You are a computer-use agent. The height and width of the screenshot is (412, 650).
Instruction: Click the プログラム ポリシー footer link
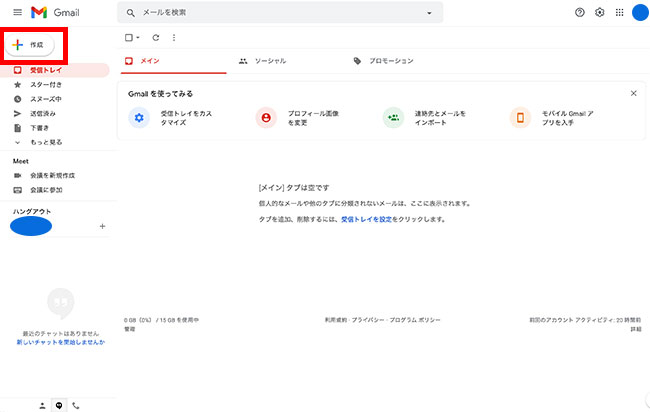tap(415, 320)
